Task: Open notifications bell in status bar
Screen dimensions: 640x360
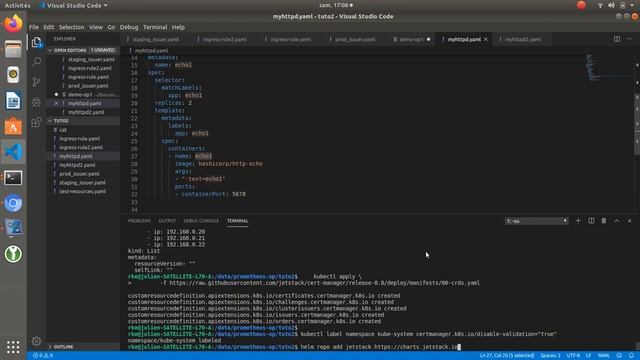Action: [x=631, y=356]
